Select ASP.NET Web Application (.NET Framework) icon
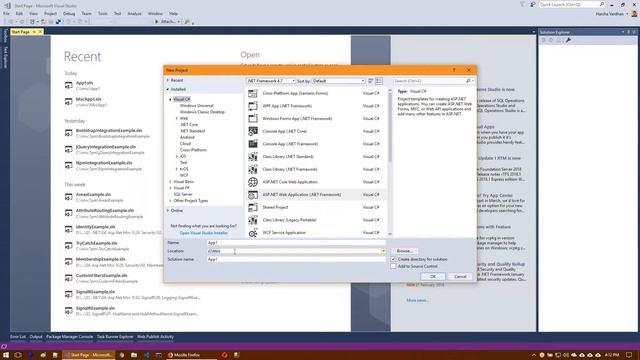This screenshot has height=360, width=640. [253, 195]
